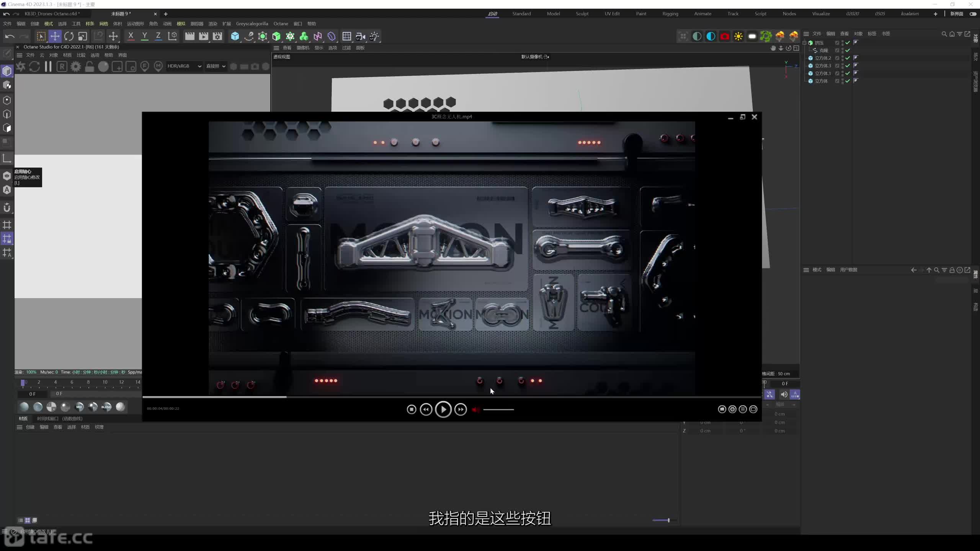Click the clay mode sphere in Live Viewer
Screen dimensions: 980x551
coord(103,67)
